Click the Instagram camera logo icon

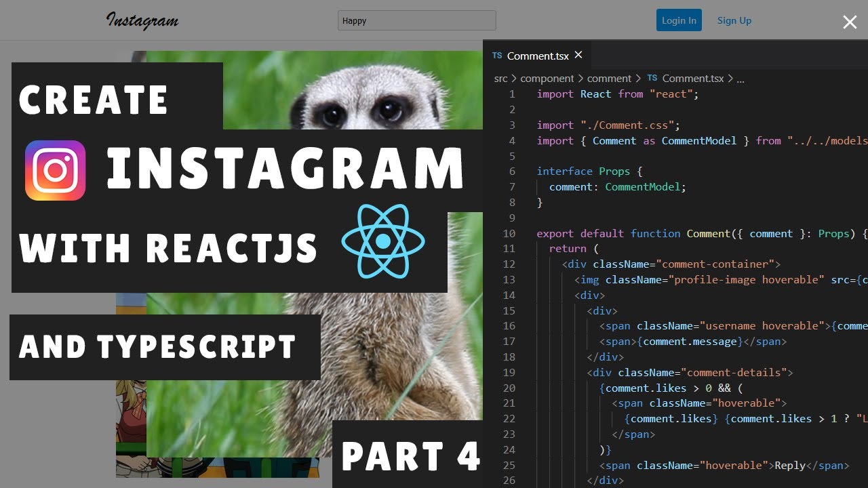tap(55, 170)
